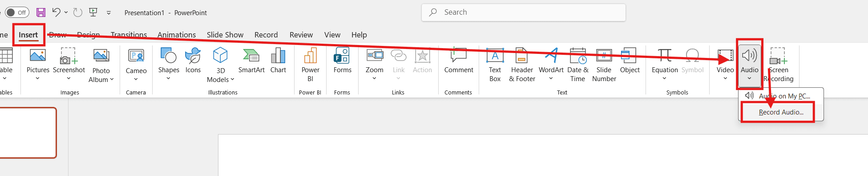The image size is (868, 176).
Task: Insert a Power BI report
Action: 310,65
